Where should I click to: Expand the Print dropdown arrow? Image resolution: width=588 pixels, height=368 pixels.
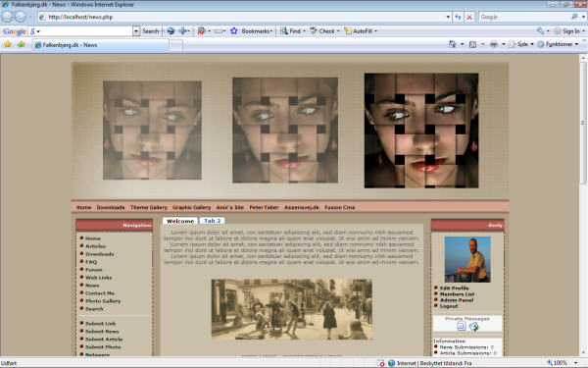tap(504, 44)
